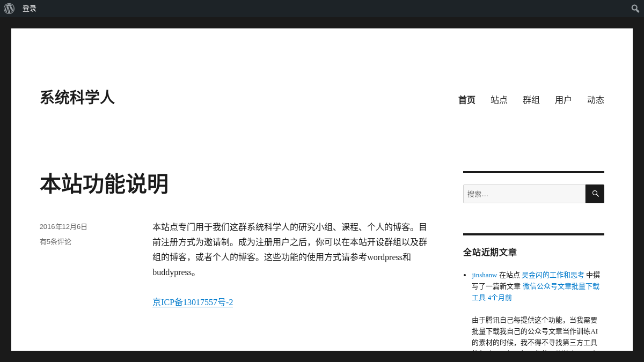
Task: Select the 首页 menu item
Action: pyautogui.click(x=467, y=100)
